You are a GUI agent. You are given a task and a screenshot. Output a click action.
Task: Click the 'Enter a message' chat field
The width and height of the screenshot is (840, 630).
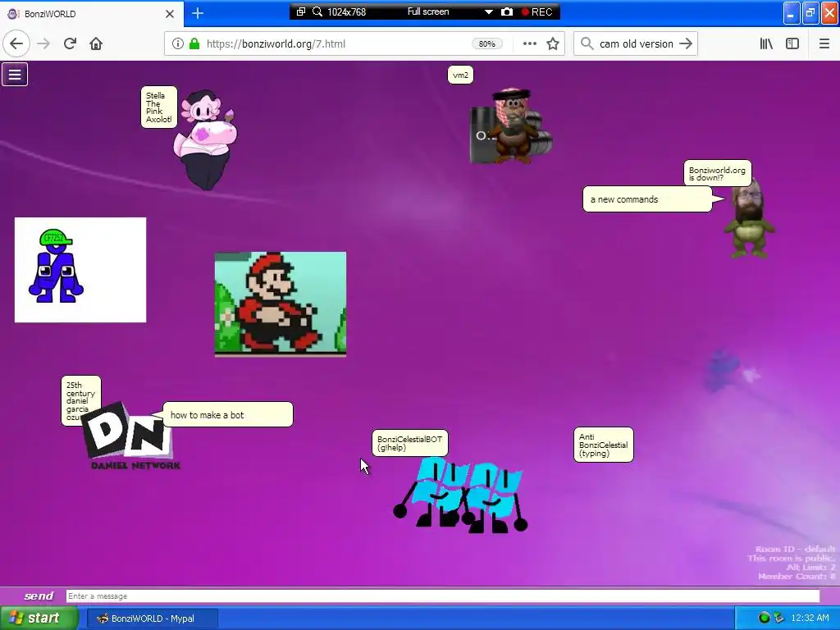[x=442, y=596]
